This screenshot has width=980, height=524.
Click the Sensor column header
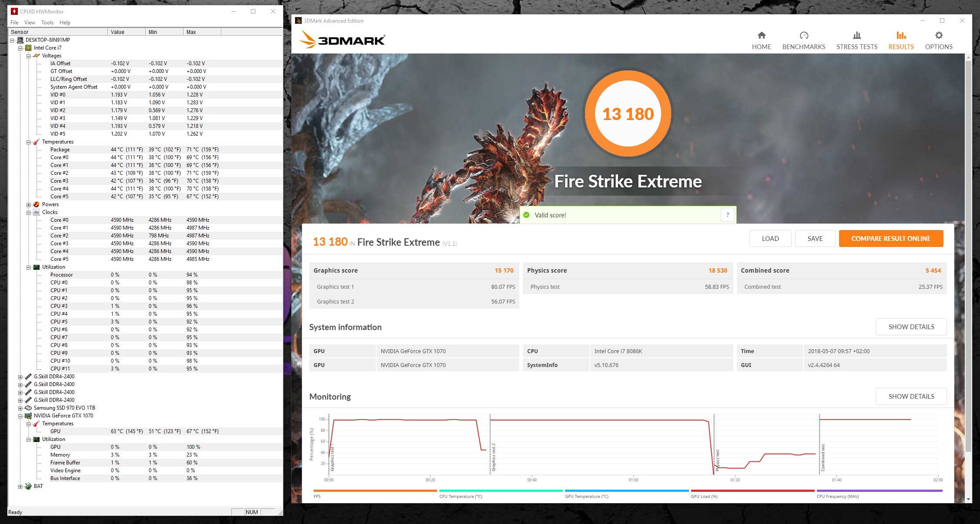58,32
